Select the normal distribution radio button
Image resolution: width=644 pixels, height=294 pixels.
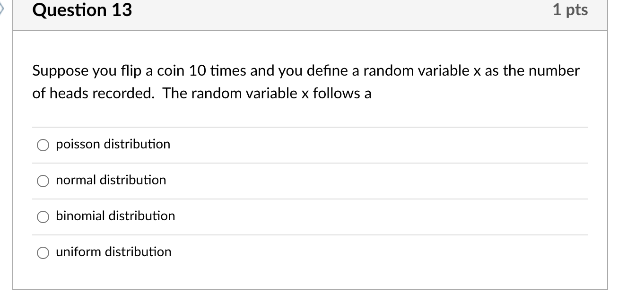click(x=42, y=181)
